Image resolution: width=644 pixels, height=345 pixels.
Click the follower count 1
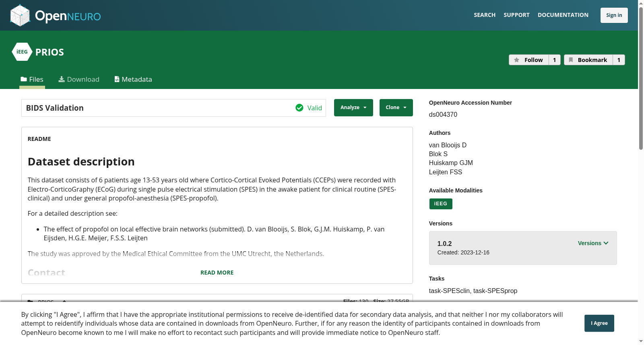click(555, 60)
